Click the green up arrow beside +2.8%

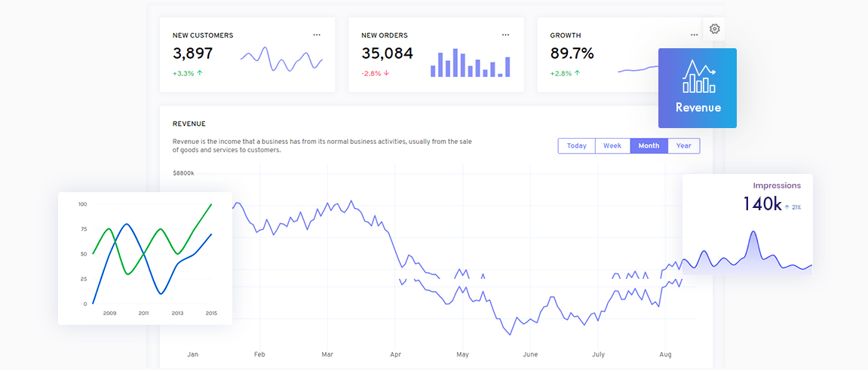pos(577,73)
